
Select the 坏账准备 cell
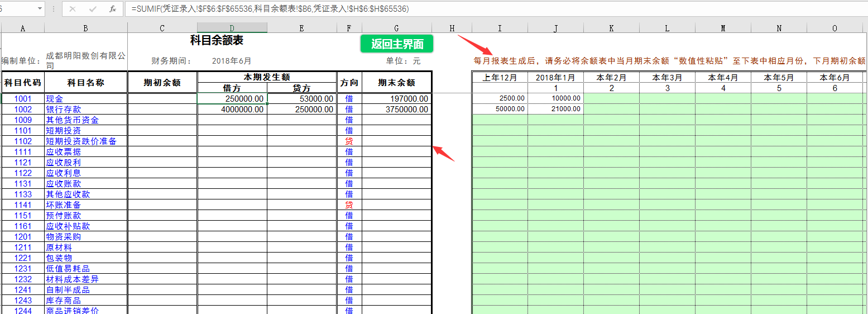(86, 205)
